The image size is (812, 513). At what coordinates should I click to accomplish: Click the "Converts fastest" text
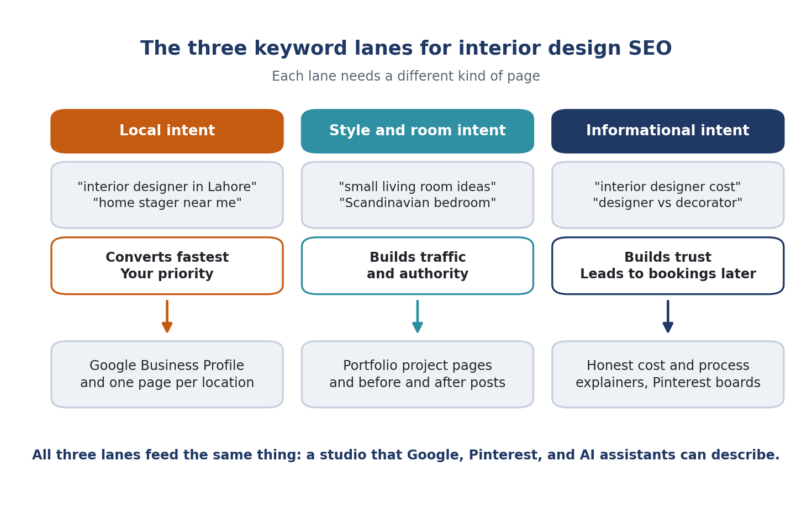(167, 258)
